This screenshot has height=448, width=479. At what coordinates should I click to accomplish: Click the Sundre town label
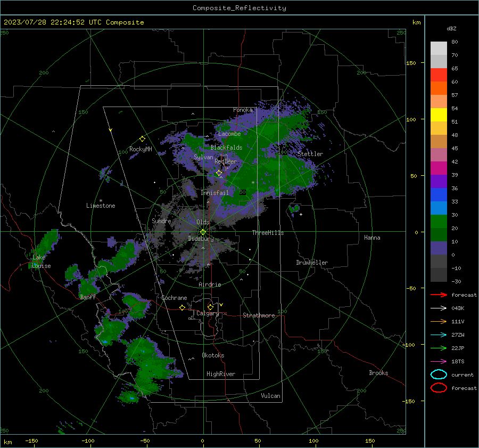pyautogui.click(x=161, y=221)
